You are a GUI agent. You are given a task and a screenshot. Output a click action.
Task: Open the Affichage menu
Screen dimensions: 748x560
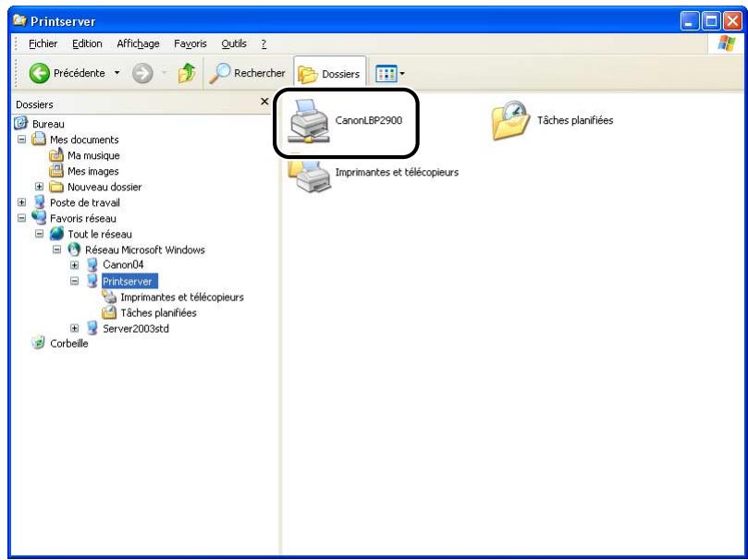point(138,43)
